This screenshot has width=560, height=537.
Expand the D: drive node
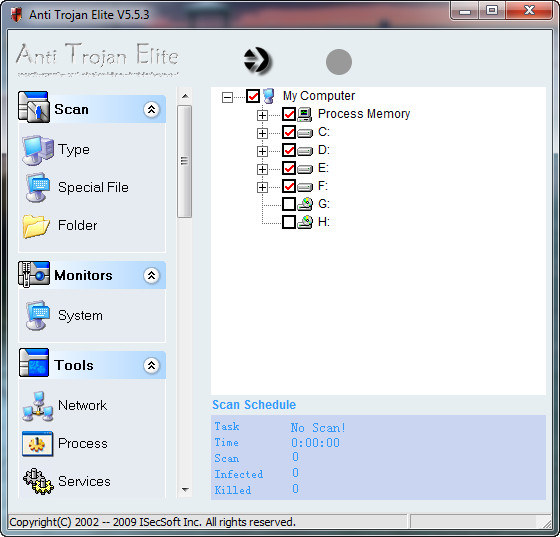[x=262, y=151]
